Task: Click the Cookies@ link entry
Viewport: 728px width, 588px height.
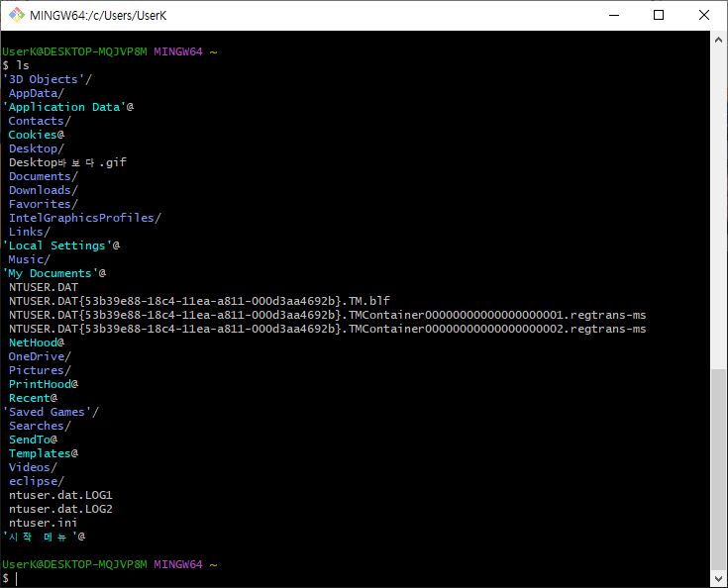Action: pyautogui.click(x=37, y=135)
